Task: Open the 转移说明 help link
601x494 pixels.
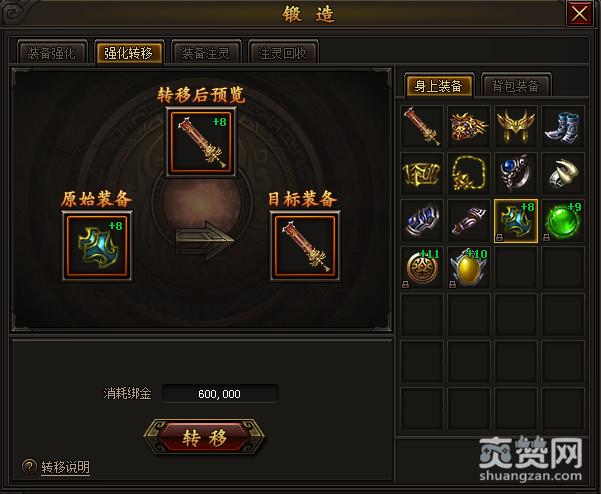Action: coord(66,467)
